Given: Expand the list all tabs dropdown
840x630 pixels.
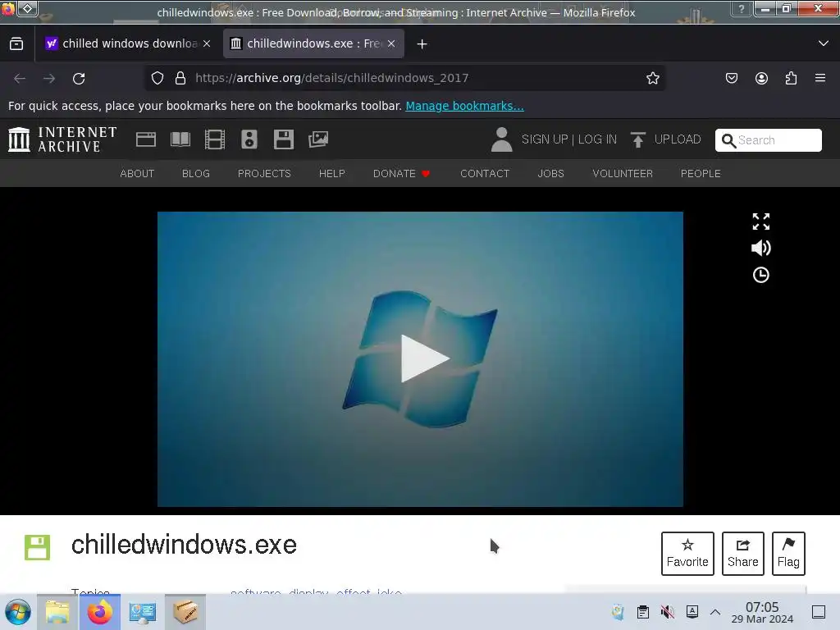Looking at the screenshot, I should tap(824, 43).
